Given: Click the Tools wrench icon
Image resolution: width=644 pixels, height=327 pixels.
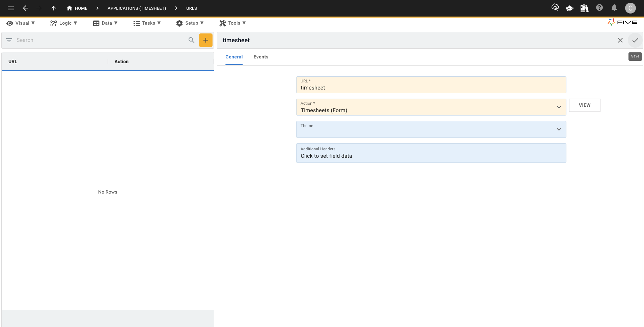Looking at the screenshot, I should pos(222,23).
